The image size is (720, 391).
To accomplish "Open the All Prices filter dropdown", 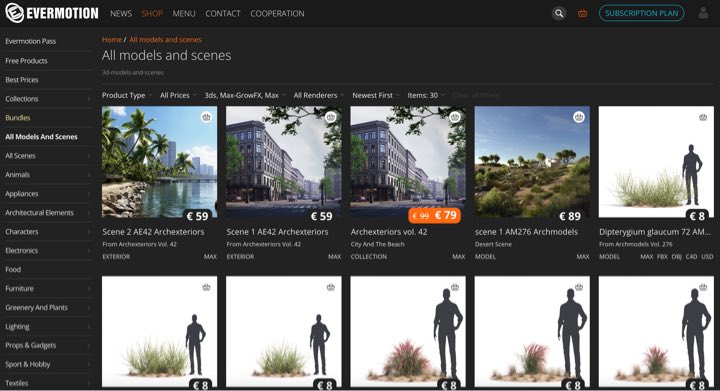I will pos(178,95).
